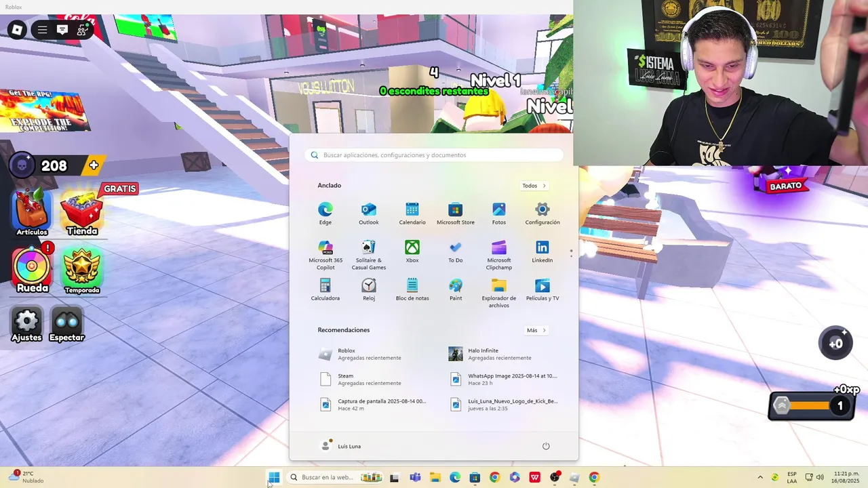Open Task View on the taskbar

394,477
